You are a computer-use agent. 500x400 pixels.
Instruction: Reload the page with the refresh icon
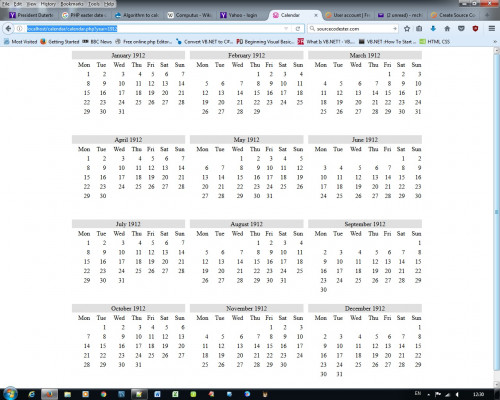pyautogui.click(x=298, y=29)
